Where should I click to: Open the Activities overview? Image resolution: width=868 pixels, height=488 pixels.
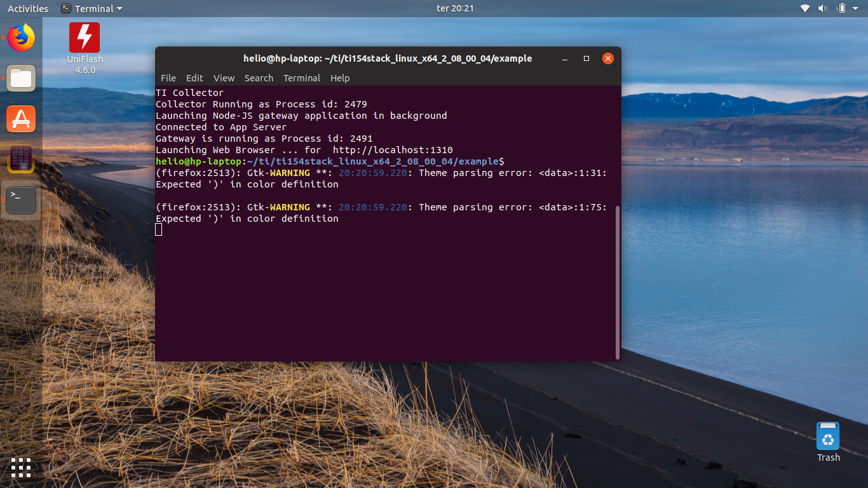[28, 8]
